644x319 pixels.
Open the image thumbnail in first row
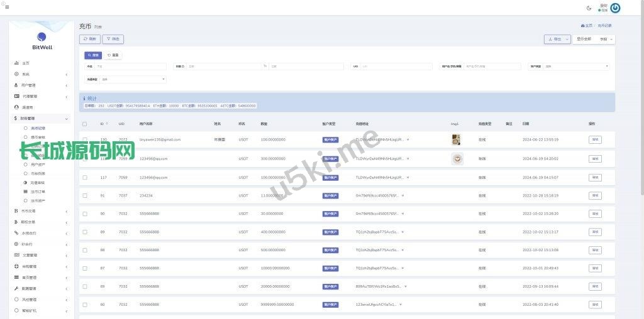click(456, 139)
